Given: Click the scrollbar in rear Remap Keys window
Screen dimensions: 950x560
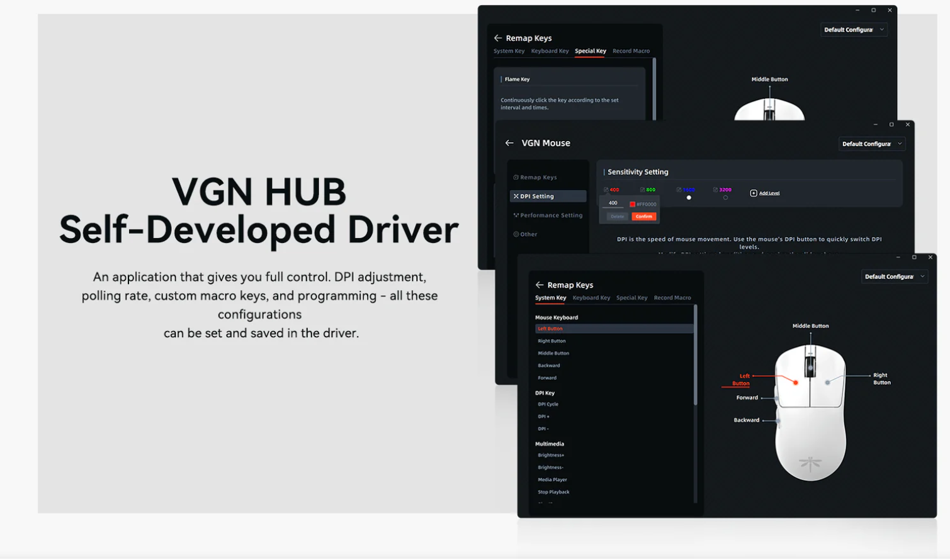Looking at the screenshot, I should [654, 89].
